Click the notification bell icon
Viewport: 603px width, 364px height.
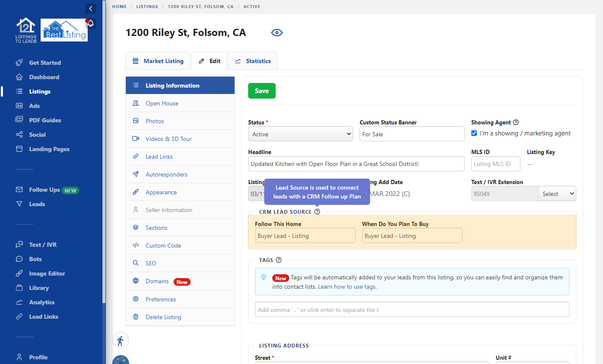[91, 24]
